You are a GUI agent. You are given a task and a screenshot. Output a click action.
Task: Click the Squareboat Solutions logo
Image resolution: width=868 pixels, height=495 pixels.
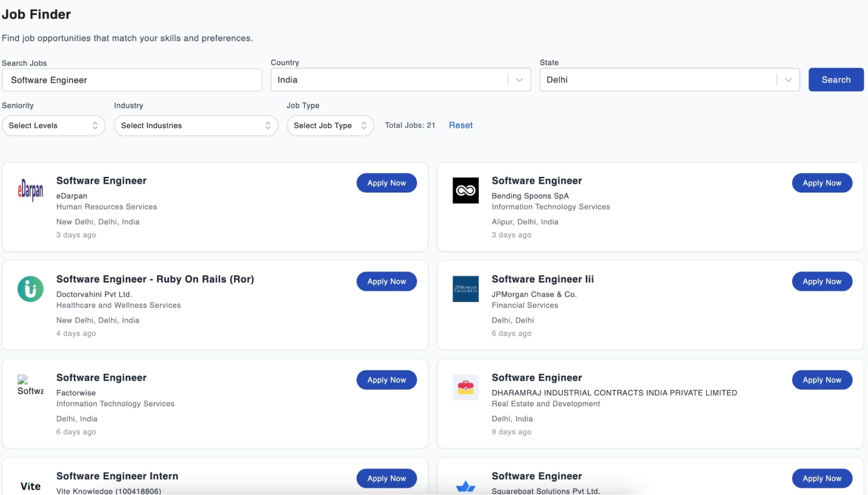coord(466,485)
